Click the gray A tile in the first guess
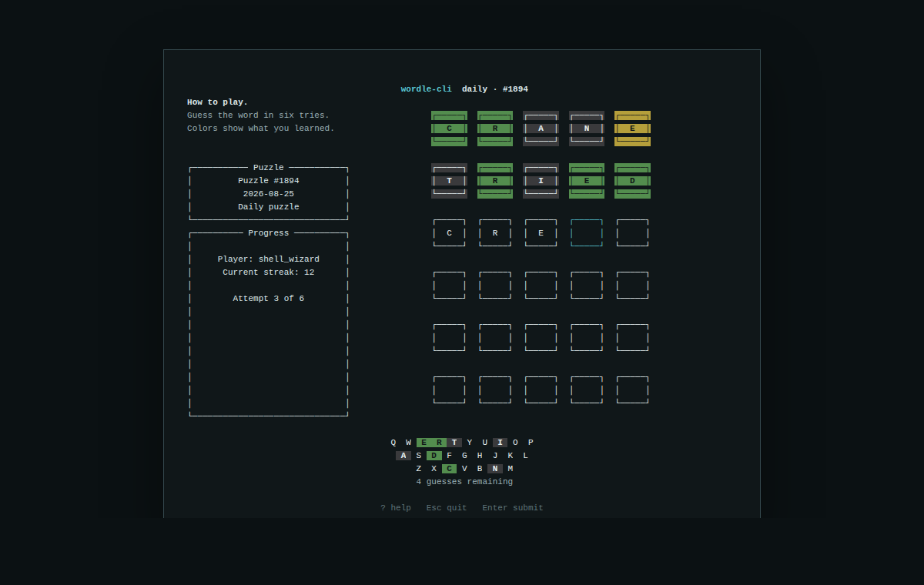Image resolution: width=924 pixels, height=585 pixels. point(541,129)
